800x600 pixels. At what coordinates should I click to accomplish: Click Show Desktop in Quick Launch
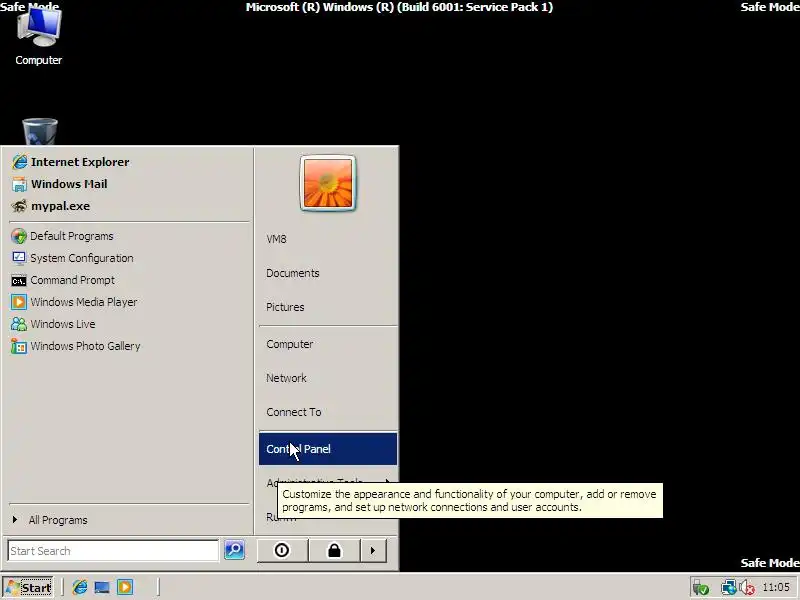pos(102,587)
